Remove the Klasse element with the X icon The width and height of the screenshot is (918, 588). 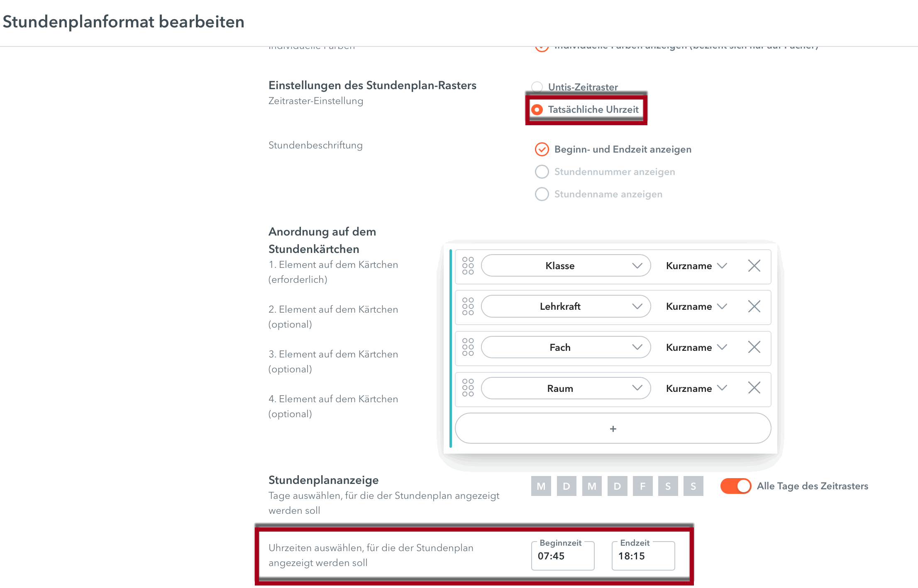[754, 266]
